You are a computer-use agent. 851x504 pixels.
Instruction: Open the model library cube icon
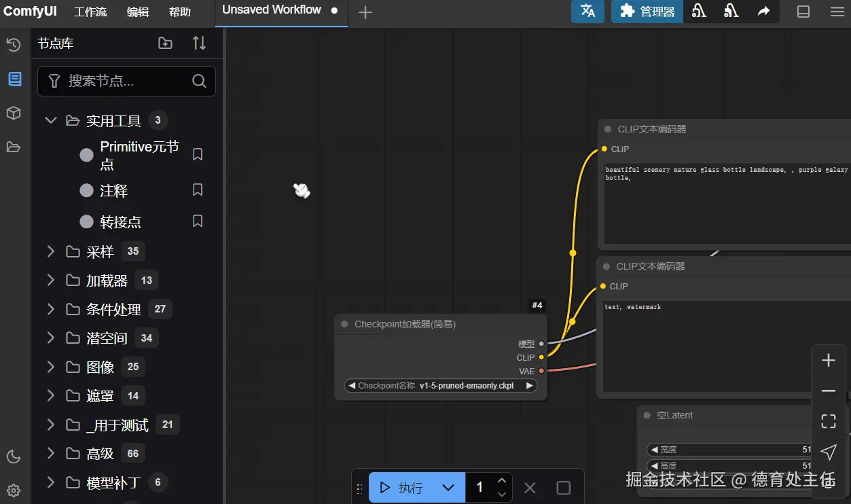click(14, 113)
